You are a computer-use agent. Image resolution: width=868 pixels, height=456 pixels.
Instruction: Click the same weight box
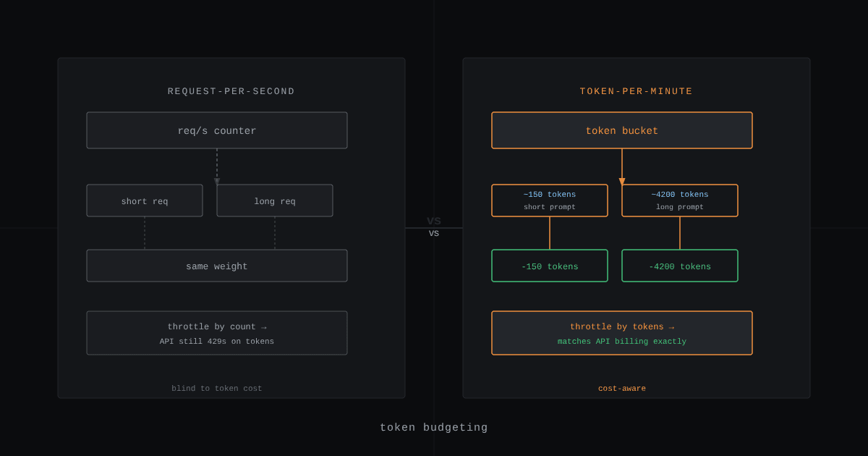coord(217,266)
